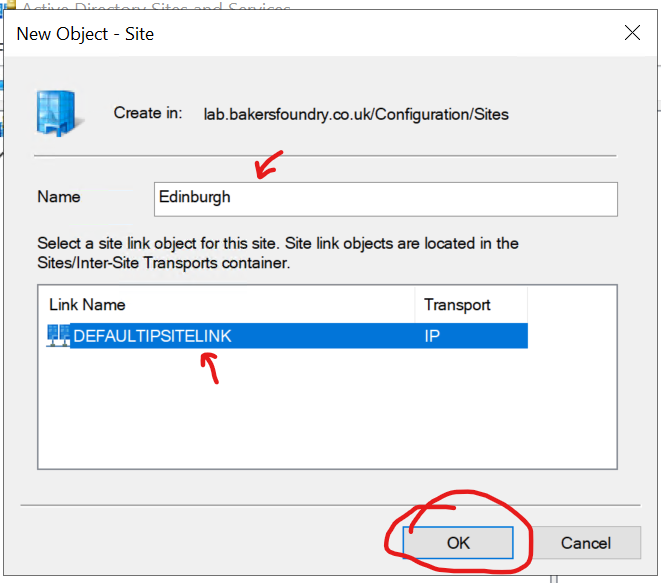This screenshot has height=583, width=661.
Task: Click the site link instruction text
Action: click(x=278, y=251)
